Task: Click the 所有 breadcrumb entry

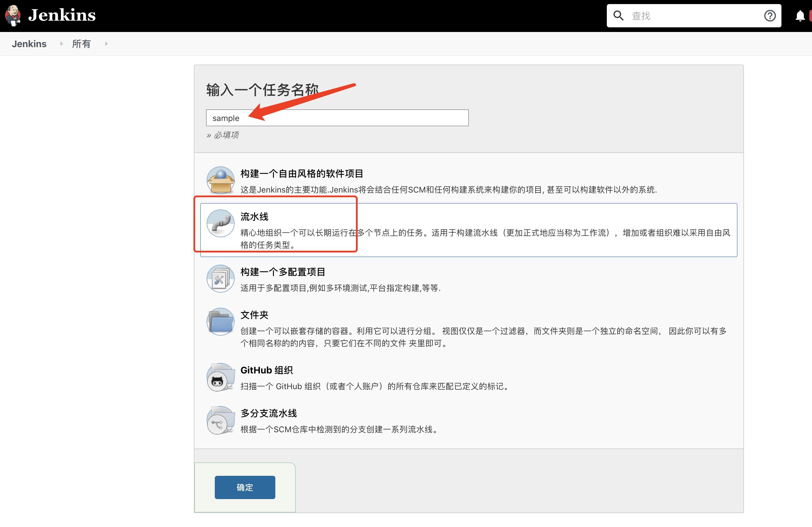Action: 81,44
